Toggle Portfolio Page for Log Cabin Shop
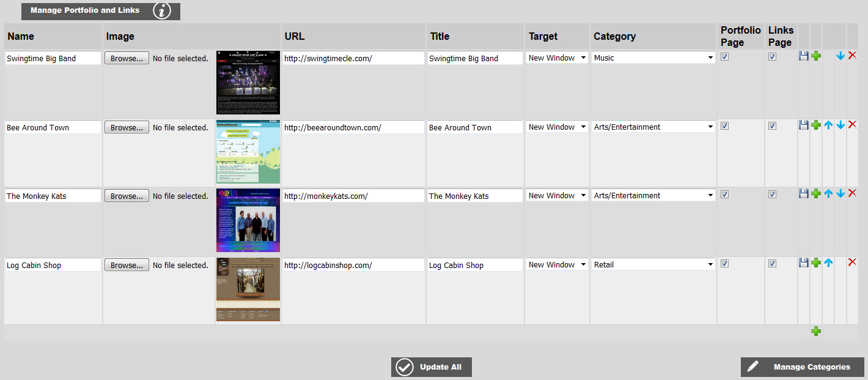Screen dimensions: 868x380 pyautogui.click(x=724, y=263)
